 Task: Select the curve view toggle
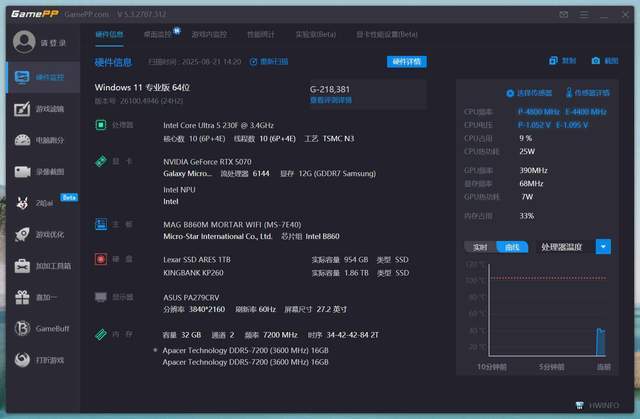pyautogui.click(x=512, y=247)
